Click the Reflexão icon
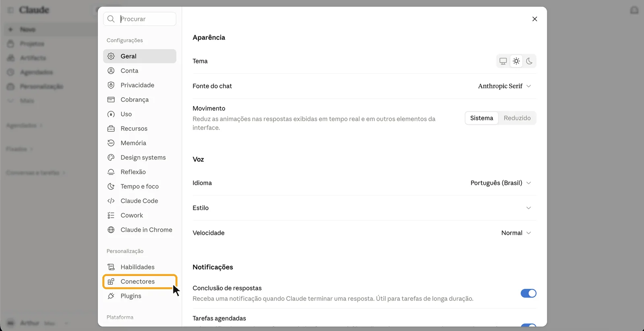 click(111, 172)
